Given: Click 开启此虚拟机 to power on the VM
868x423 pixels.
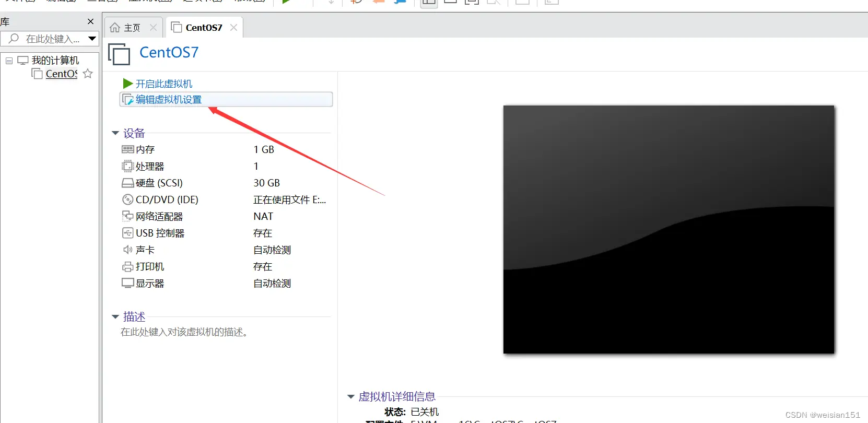Looking at the screenshot, I should [x=164, y=84].
